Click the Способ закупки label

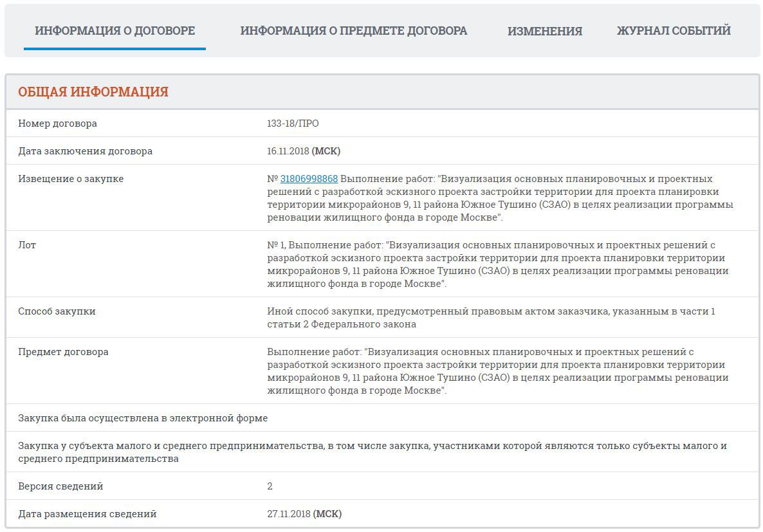57,311
